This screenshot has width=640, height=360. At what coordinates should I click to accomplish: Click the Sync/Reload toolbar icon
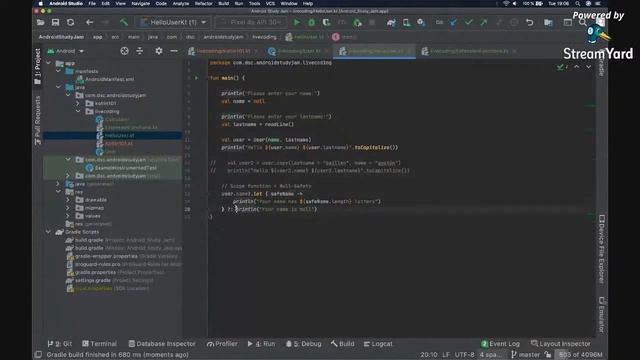click(x=71, y=22)
